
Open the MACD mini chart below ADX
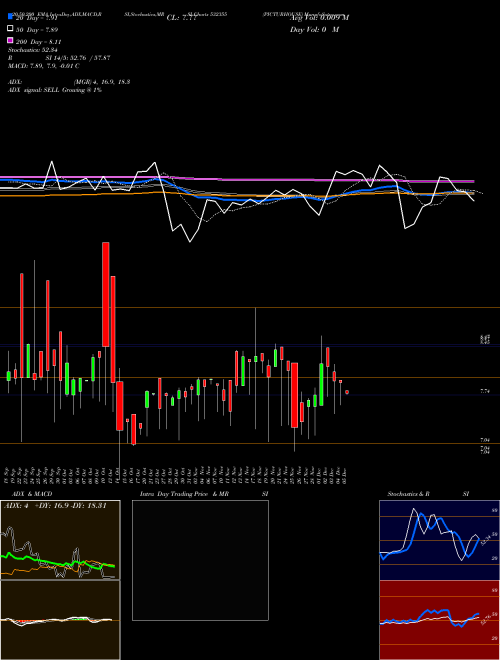click(x=60, y=620)
